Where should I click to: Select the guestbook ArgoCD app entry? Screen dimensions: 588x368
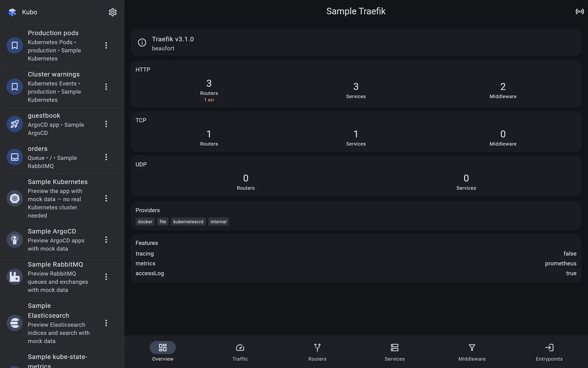pos(62,124)
